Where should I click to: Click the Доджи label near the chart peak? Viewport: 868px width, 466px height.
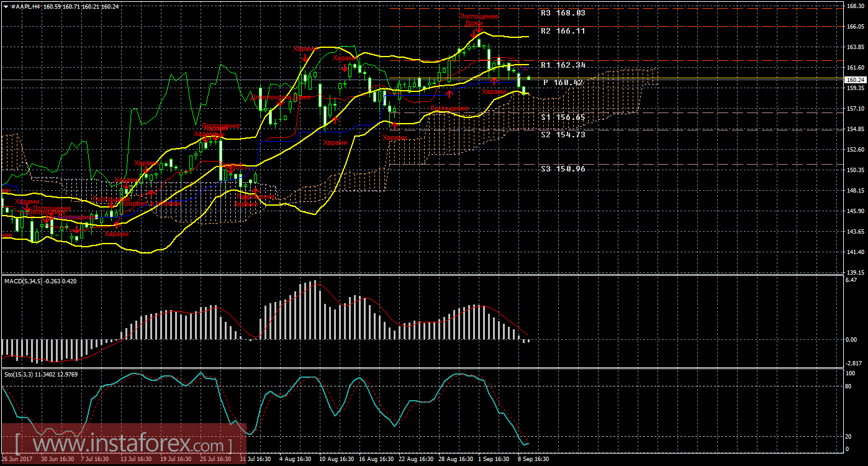point(475,24)
